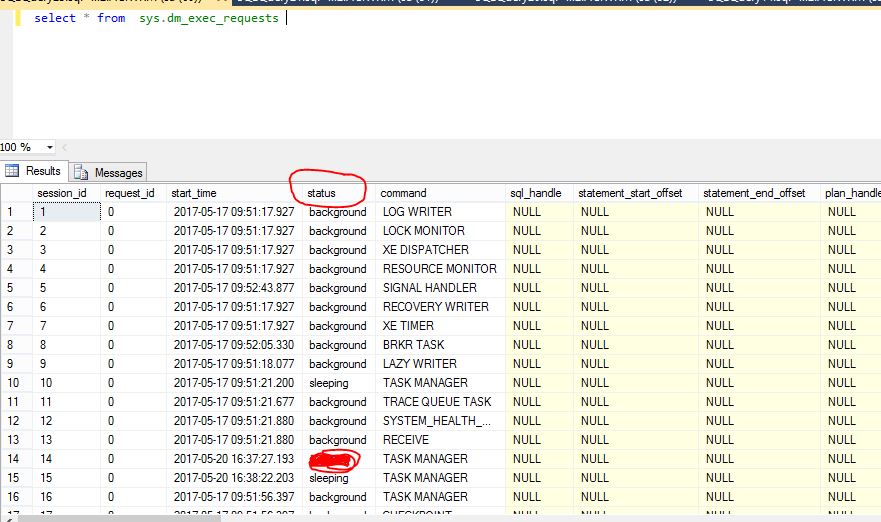Click the TRACE QUEUE TASK command cell

[x=440, y=402]
